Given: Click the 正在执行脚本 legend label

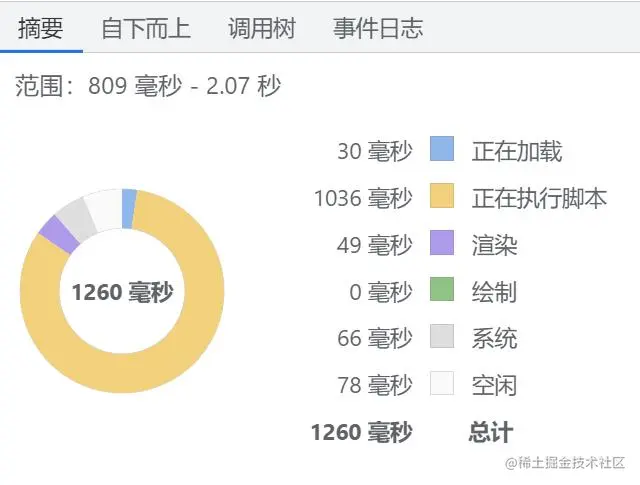Looking at the screenshot, I should [x=539, y=198].
